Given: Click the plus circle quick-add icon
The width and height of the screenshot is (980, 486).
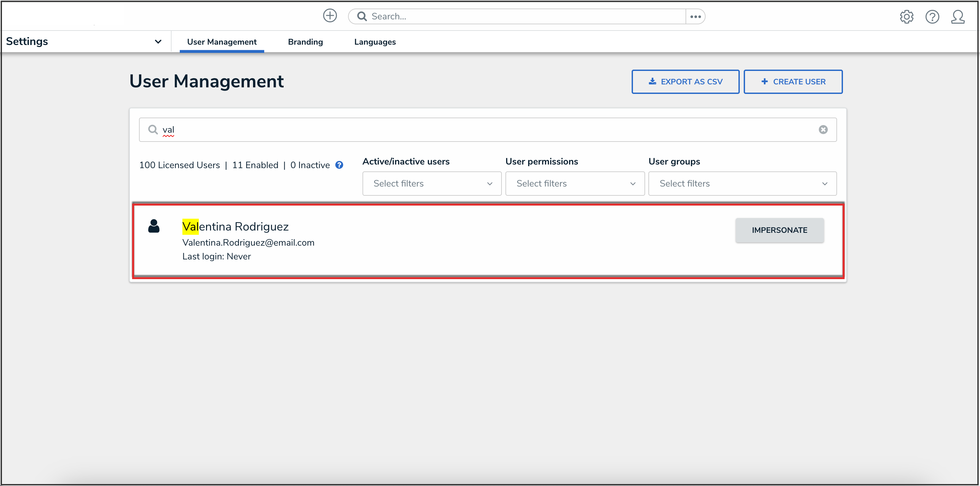Looking at the screenshot, I should tap(330, 16).
